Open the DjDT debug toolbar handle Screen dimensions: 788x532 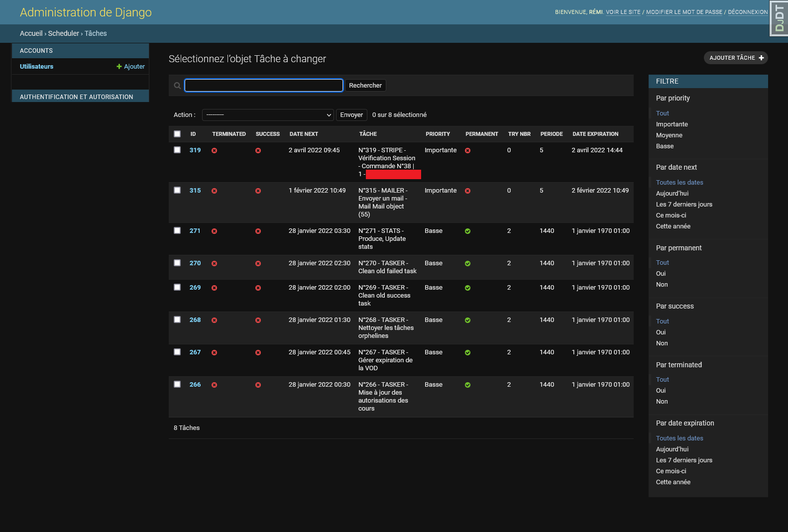[779, 18]
